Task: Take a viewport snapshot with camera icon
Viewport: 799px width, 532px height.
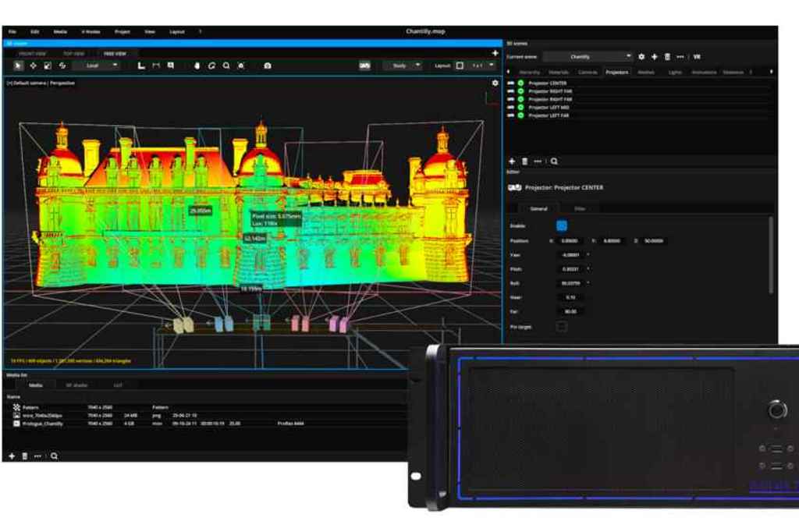Action: tap(268, 66)
